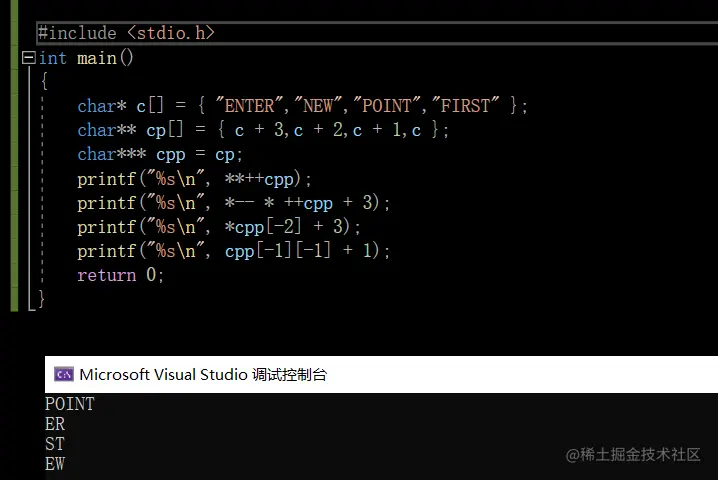
Task: Click the POINT output line in console
Action: click(x=70, y=404)
